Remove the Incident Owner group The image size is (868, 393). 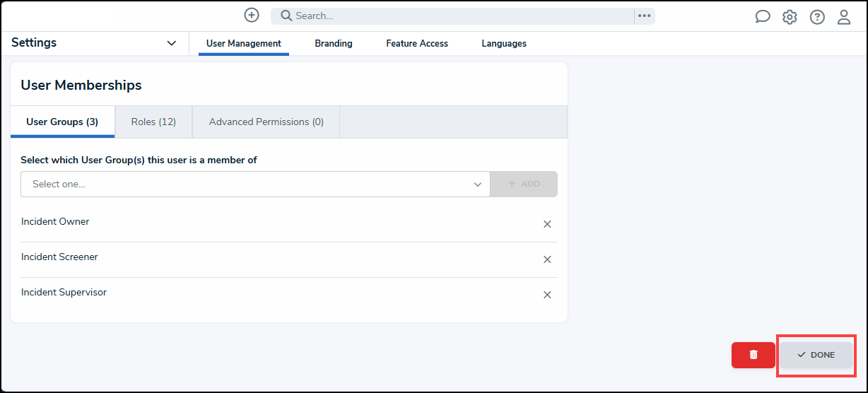pos(547,224)
